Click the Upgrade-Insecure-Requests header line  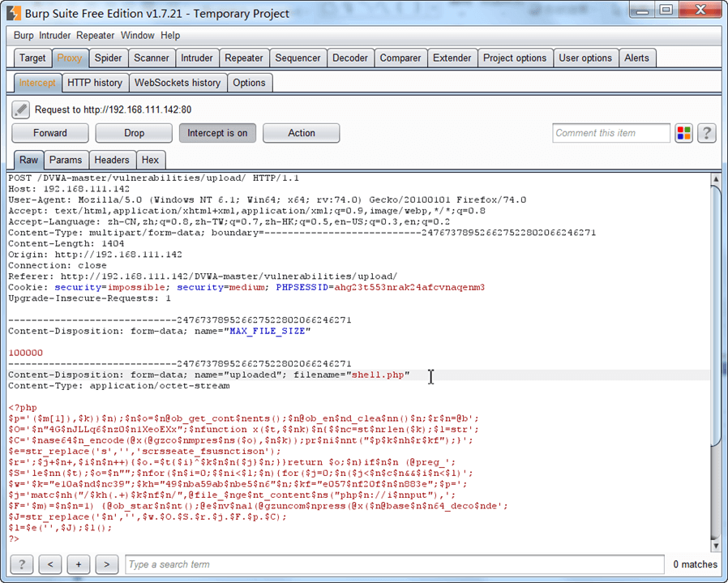[90, 298]
